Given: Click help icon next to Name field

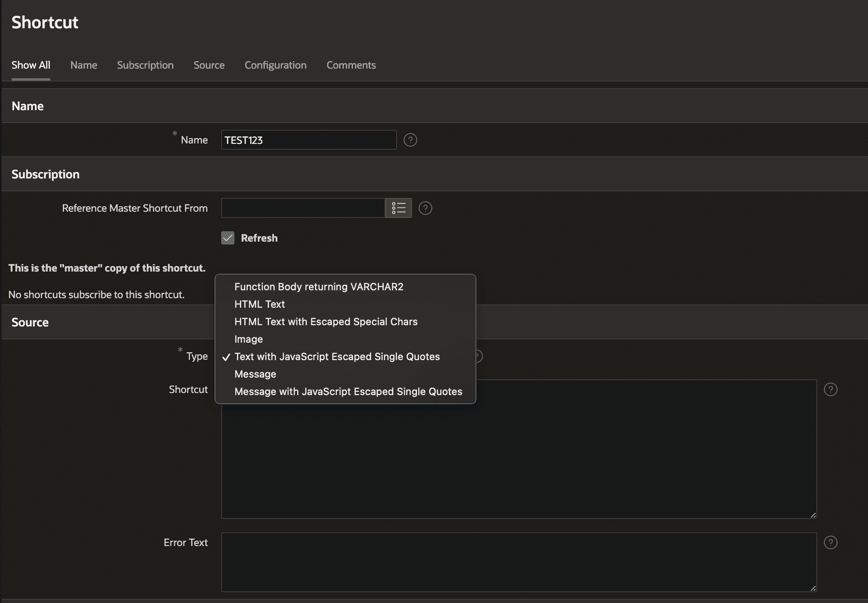Looking at the screenshot, I should point(410,140).
